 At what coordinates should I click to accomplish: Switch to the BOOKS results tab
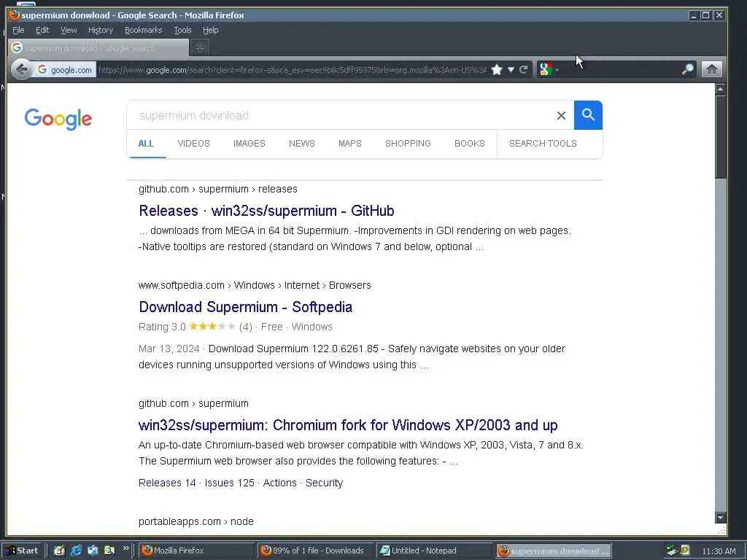pyautogui.click(x=469, y=144)
